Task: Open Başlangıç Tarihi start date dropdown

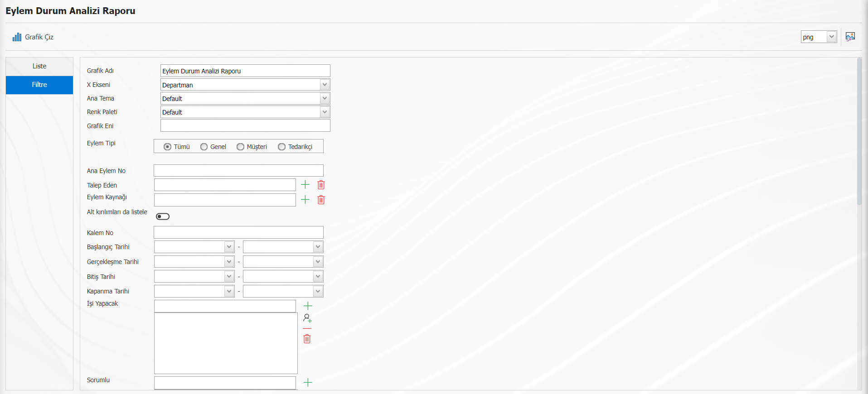Action: coord(229,247)
